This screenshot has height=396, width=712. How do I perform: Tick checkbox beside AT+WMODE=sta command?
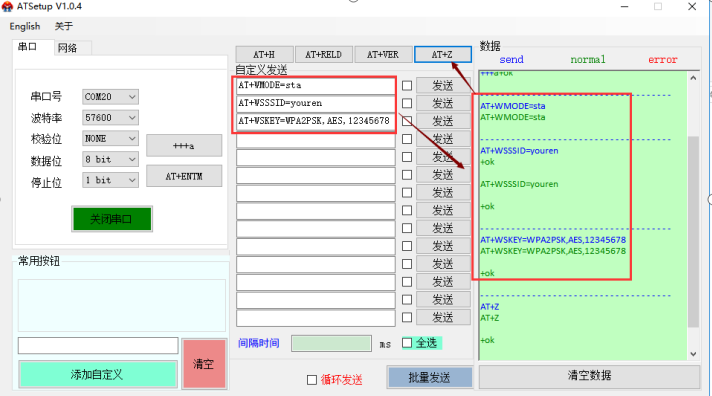pos(407,85)
